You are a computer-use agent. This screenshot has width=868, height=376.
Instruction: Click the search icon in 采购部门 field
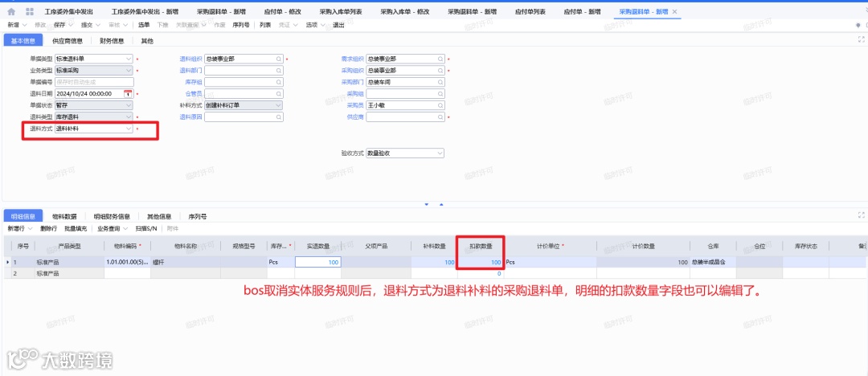tap(440, 82)
